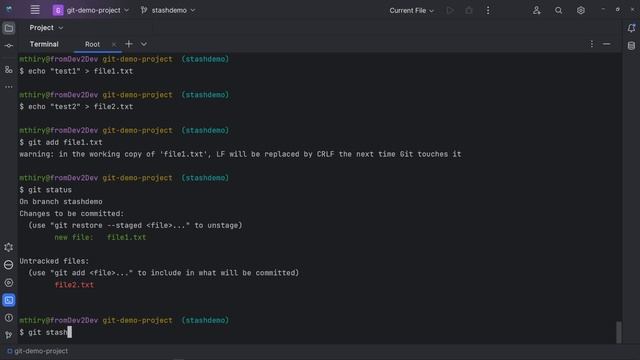640x360 pixels.
Task: Open Services tool window icon
Action: pos(9,247)
